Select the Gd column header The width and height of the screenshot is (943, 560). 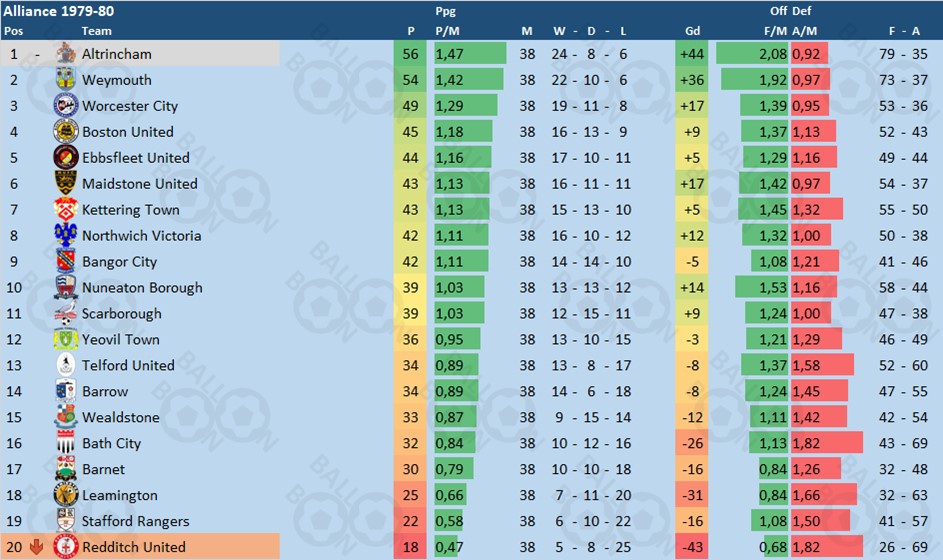692,31
